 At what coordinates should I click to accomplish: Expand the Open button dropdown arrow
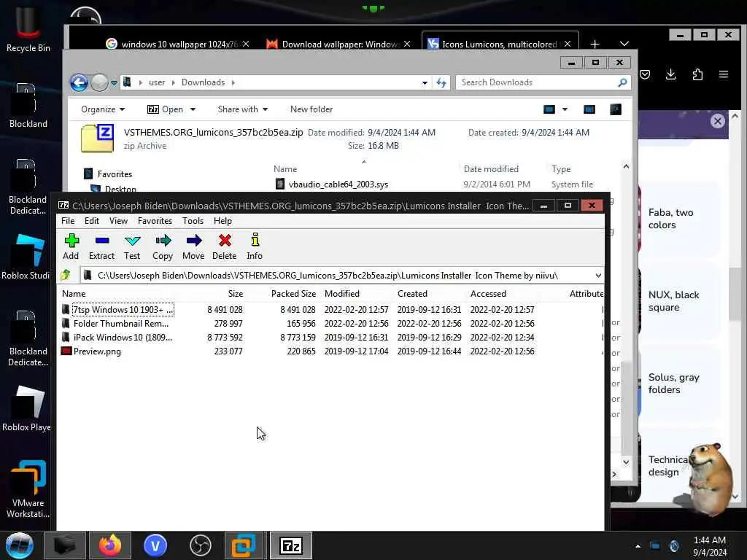click(x=193, y=109)
